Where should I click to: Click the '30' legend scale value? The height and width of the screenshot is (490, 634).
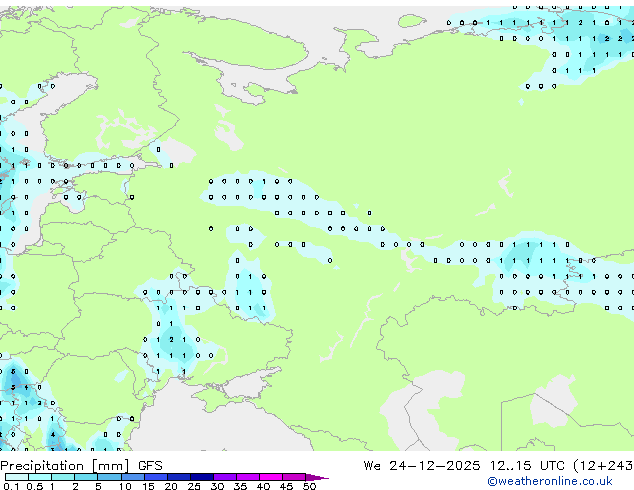[x=217, y=486]
